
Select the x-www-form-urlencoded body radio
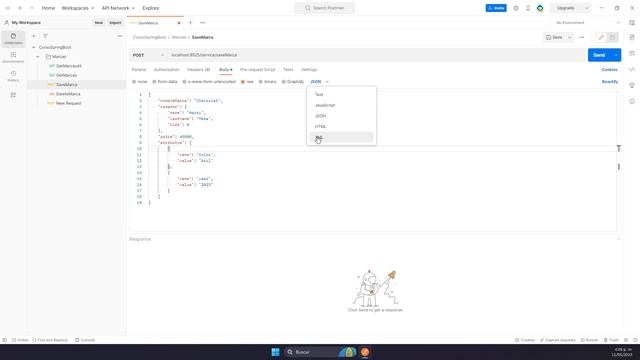pyautogui.click(x=184, y=82)
